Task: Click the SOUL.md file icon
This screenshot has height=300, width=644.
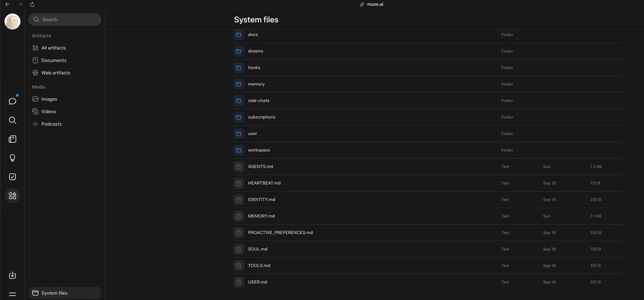Action: coord(239,249)
